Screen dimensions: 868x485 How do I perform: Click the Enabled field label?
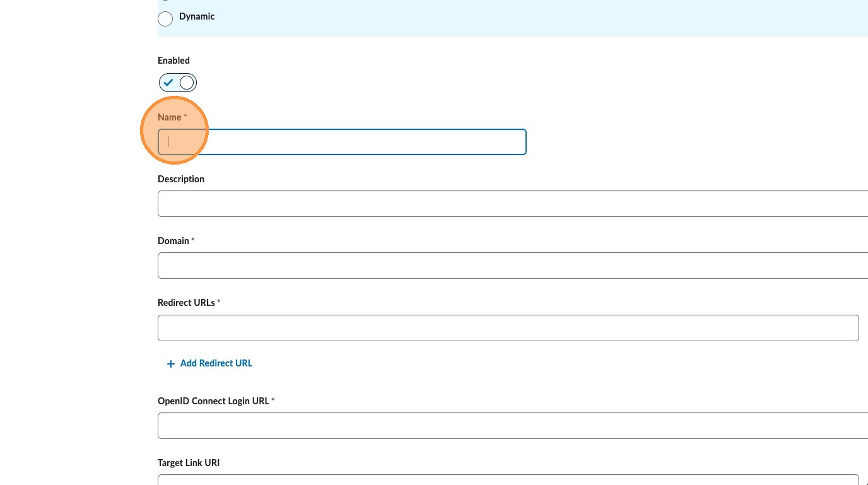(x=173, y=61)
